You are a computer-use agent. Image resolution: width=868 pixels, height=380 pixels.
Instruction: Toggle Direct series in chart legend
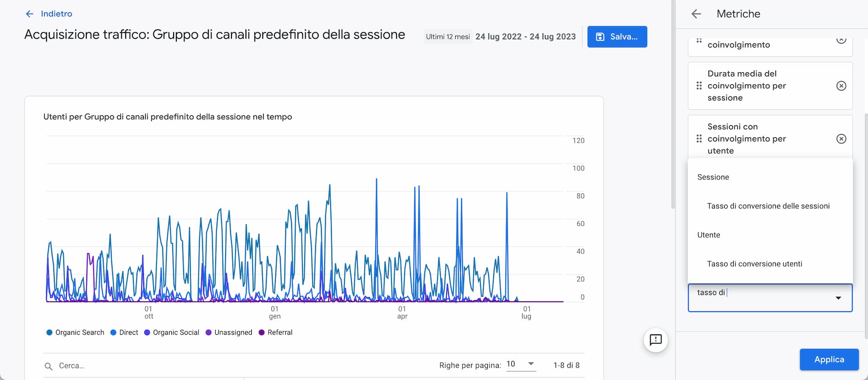124,333
